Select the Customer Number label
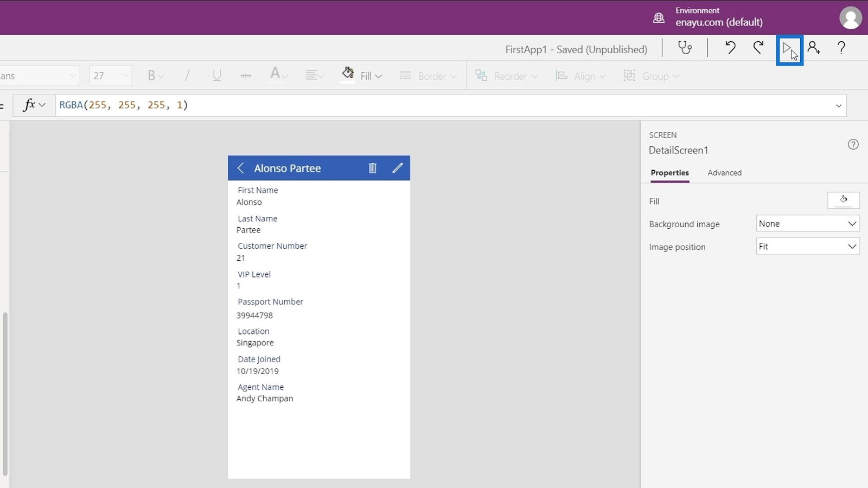Viewport: 868px width, 488px height. point(272,246)
